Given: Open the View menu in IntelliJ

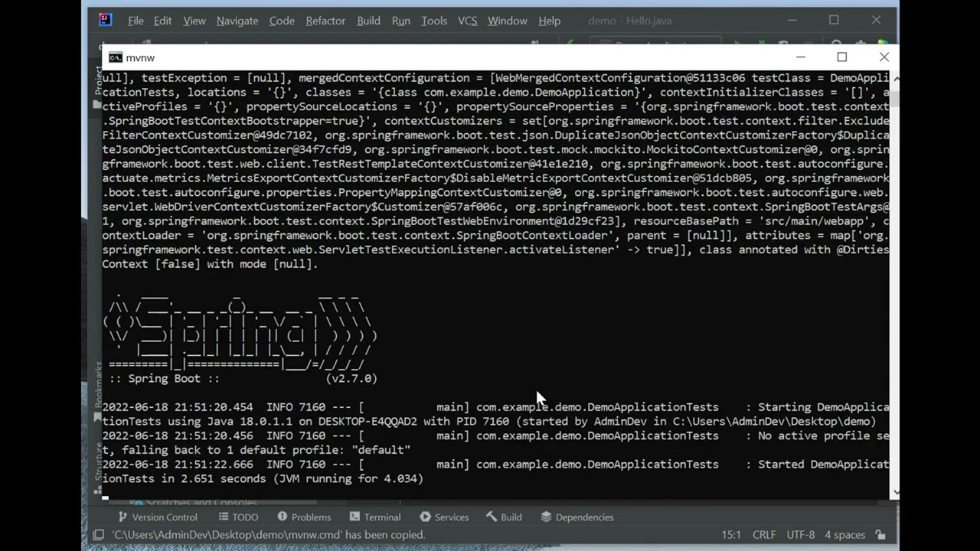Looking at the screenshot, I should pos(194,21).
